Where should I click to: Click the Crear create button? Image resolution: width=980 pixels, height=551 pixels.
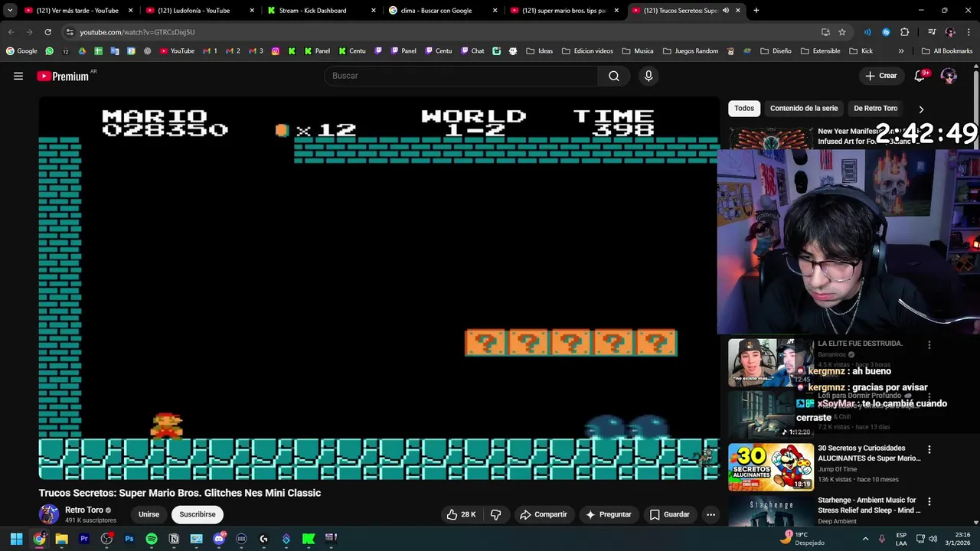tap(880, 76)
